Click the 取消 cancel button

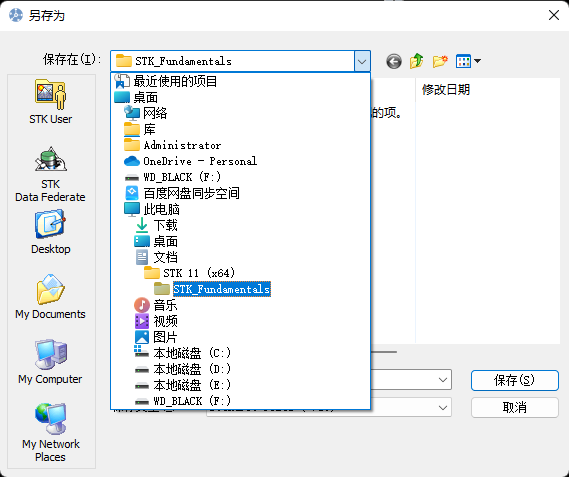[515, 407]
